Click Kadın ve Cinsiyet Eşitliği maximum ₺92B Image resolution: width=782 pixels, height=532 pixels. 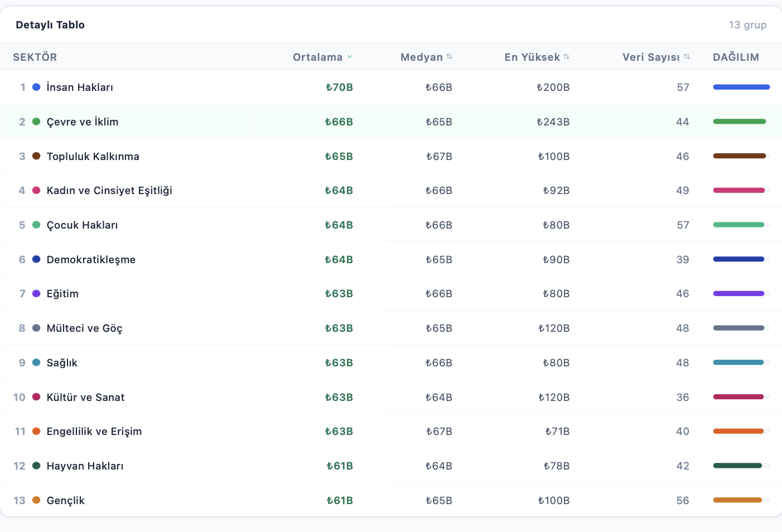coord(556,190)
